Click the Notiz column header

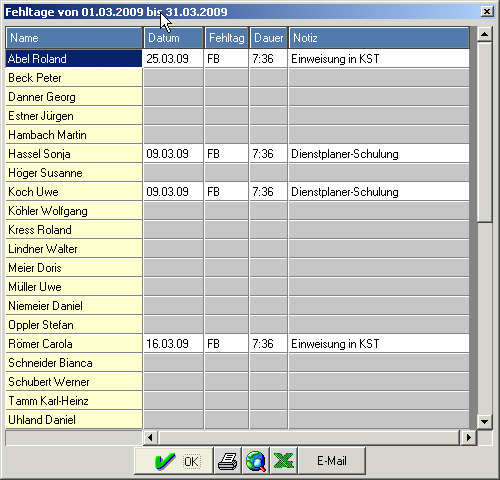click(379, 38)
